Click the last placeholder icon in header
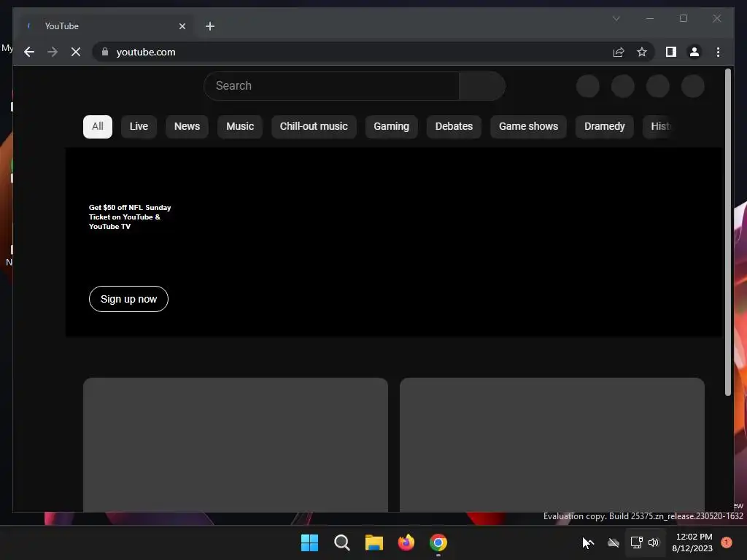747x560 pixels. (693, 86)
